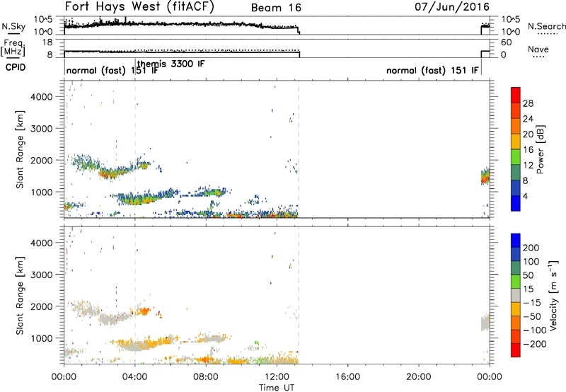Click the right-hand 'normal (fast) 151 IF' label

click(432, 70)
